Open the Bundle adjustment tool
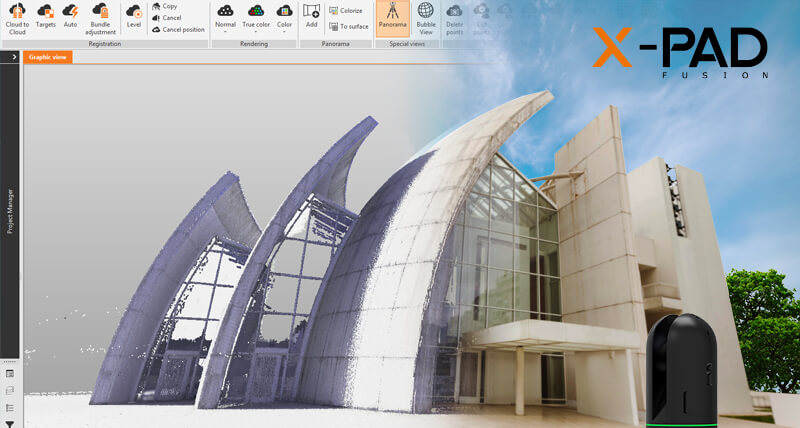 [101, 19]
